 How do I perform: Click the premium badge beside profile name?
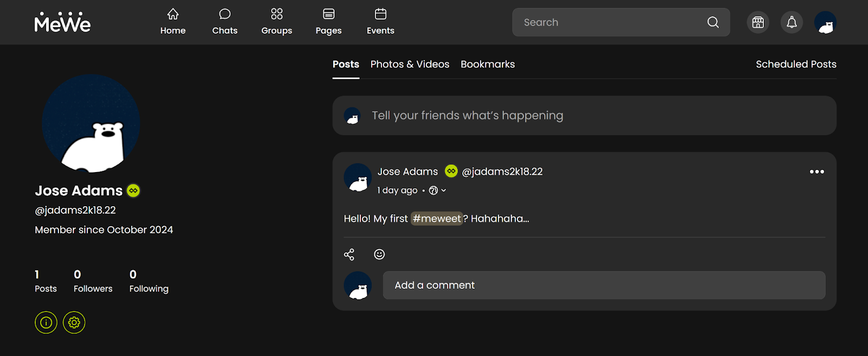click(x=133, y=190)
